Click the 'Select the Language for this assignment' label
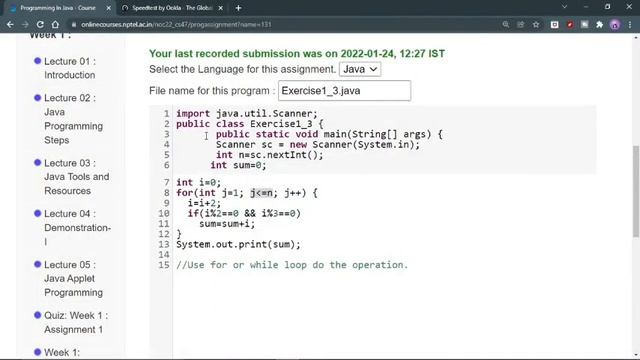Viewport: 640px width, 360px height. tap(242, 69)
